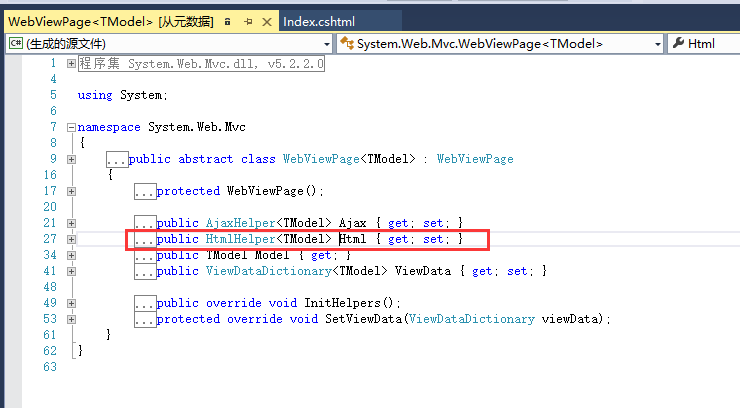Viewport: 740px width, 408px height.
Task: Open the generated source file dropdown
Action: 327,44
